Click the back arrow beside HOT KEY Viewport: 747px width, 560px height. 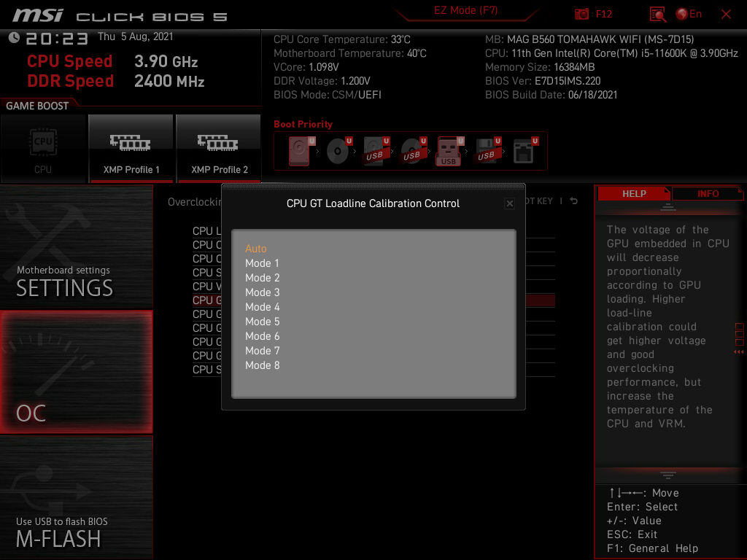point(574,201)
